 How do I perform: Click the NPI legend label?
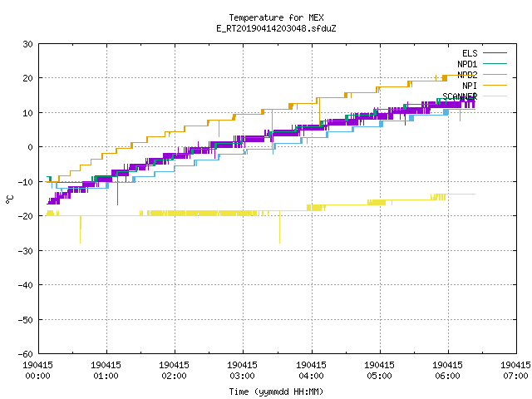coord(470,86)
